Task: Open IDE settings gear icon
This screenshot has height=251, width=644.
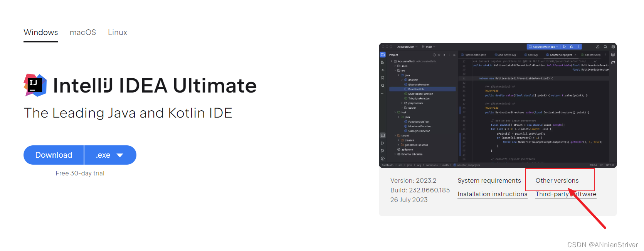Action: tap(613, 47)
